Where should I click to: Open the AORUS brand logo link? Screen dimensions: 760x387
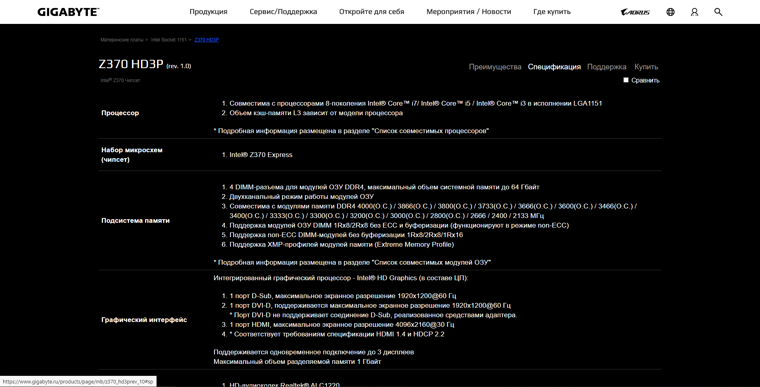point(635,12)
